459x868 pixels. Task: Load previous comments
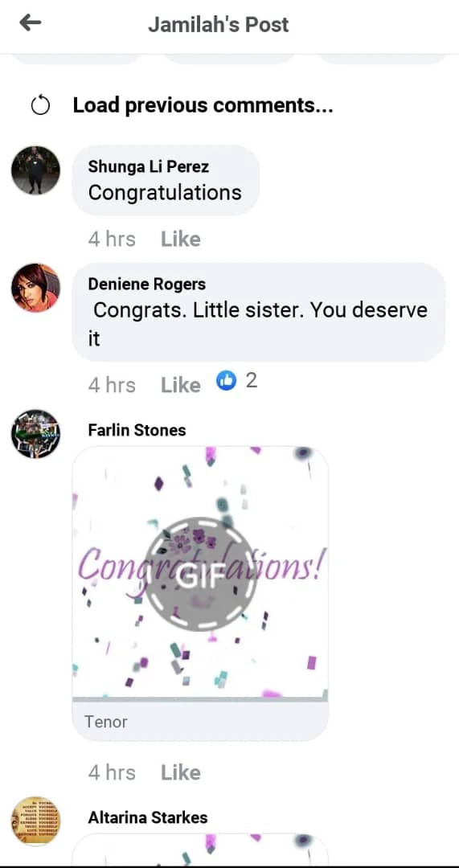pos(203,104)
